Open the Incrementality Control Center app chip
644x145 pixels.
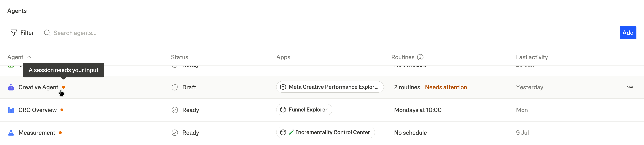pyautogui.click(x=325, y=133)
